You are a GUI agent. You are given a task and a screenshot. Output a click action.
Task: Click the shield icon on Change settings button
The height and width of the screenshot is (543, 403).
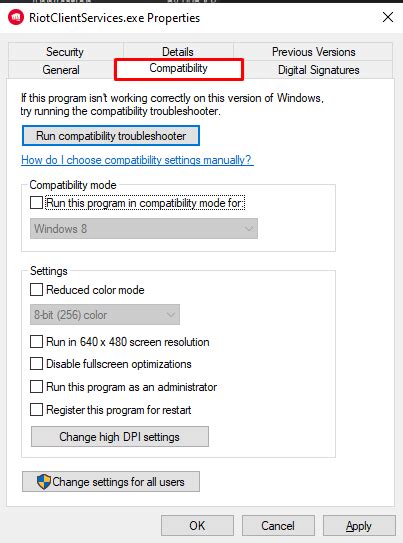(x=44, y=482)
